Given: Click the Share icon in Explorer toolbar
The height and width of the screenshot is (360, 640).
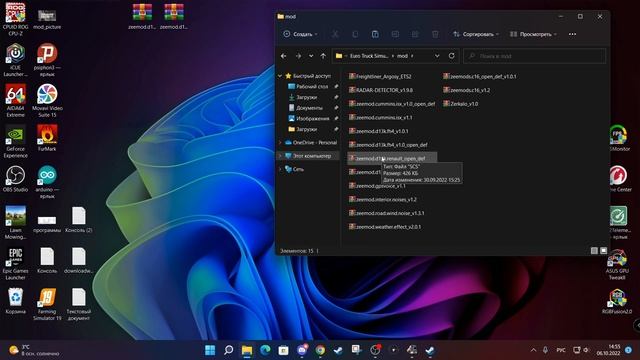Looking at the screenshot, I should click(415, 34).
